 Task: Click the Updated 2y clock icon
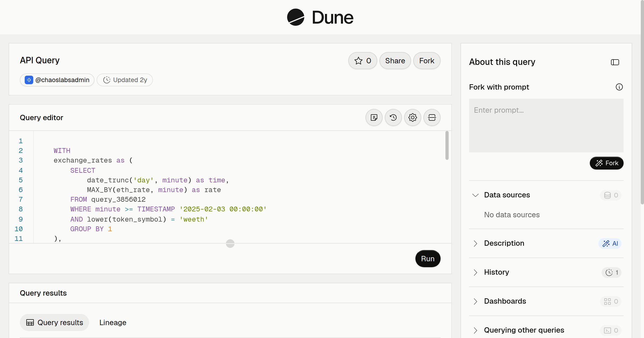click(107, 80)
